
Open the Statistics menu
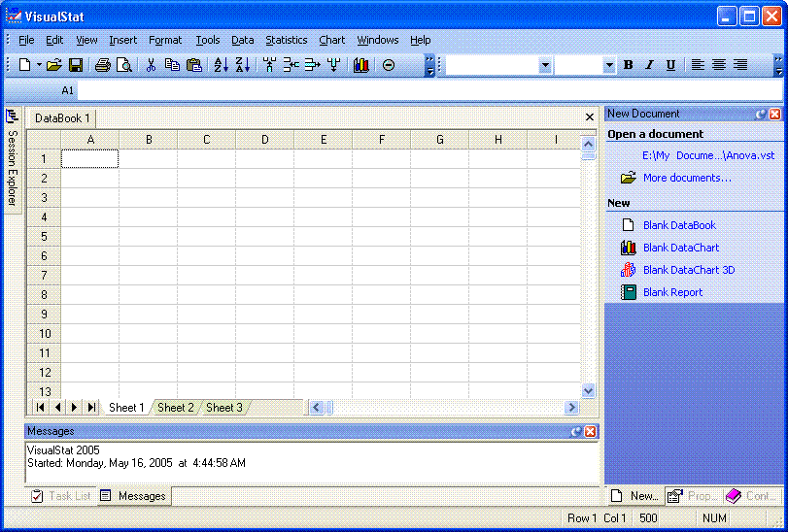287,40
